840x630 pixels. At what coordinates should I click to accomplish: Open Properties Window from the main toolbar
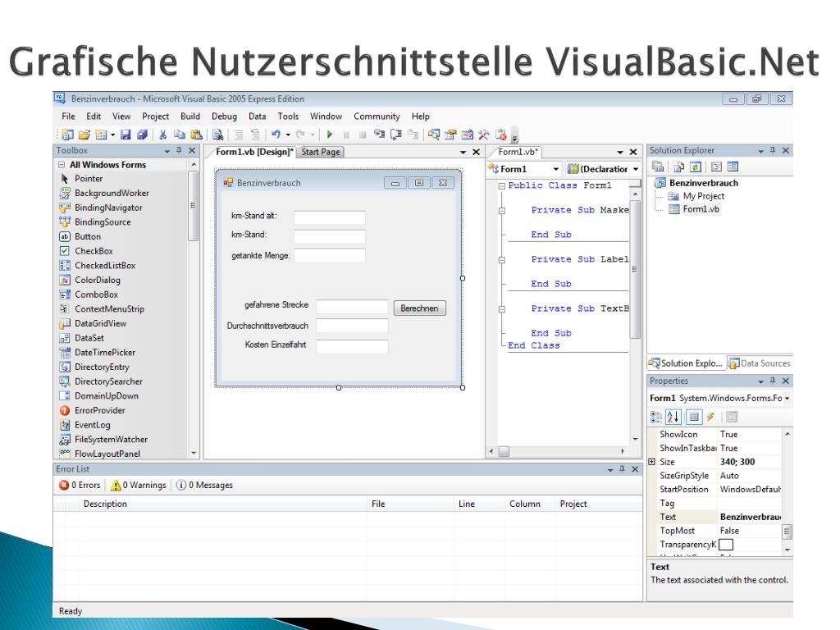[450, 135]
